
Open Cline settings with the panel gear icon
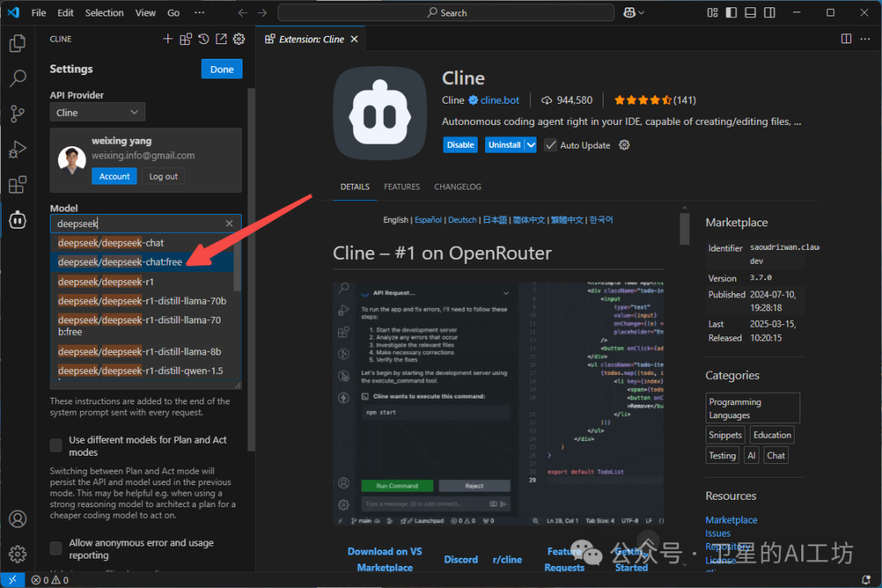(238, 38)
